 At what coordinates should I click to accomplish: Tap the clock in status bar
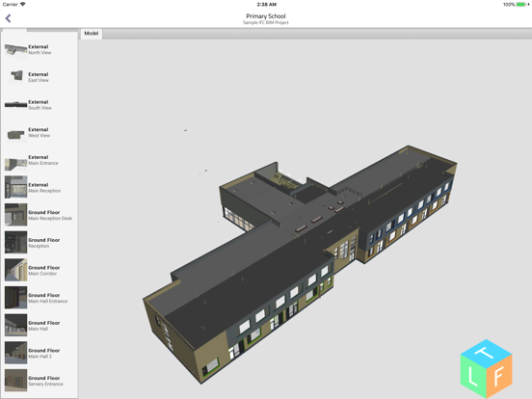(266, 5)
